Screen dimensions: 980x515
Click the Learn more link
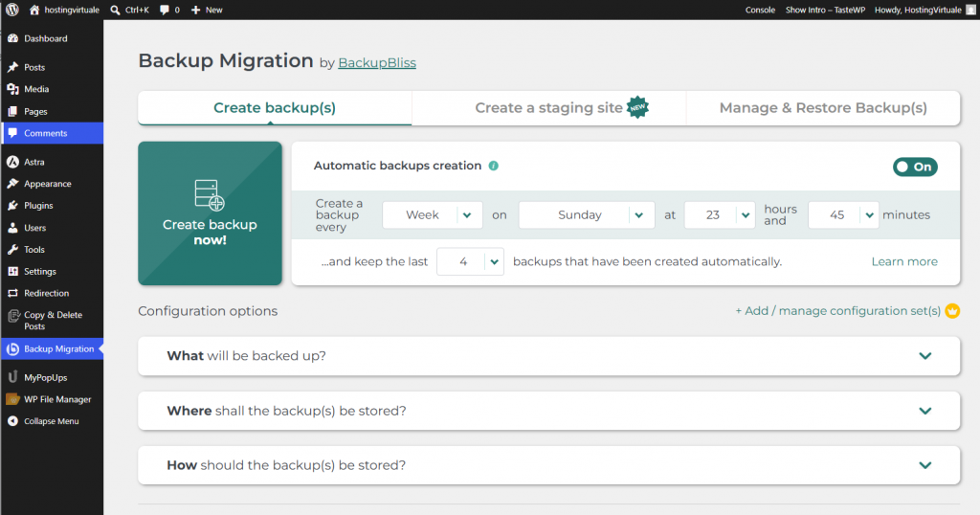click(904, 262)
